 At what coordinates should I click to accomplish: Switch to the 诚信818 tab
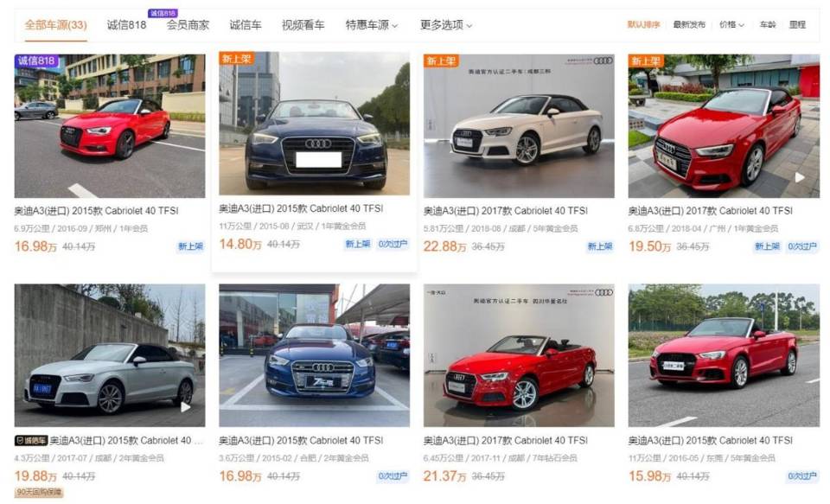click(x=126, y=25)
